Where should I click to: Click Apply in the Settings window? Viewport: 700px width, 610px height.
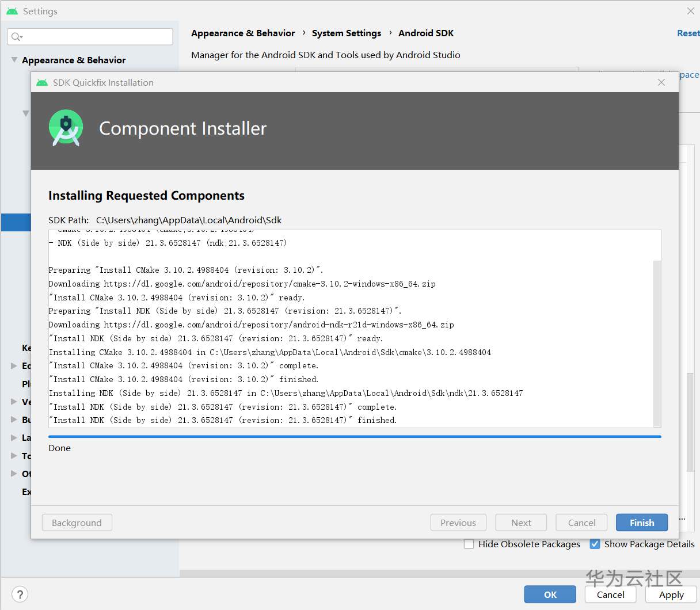[671, 594]
